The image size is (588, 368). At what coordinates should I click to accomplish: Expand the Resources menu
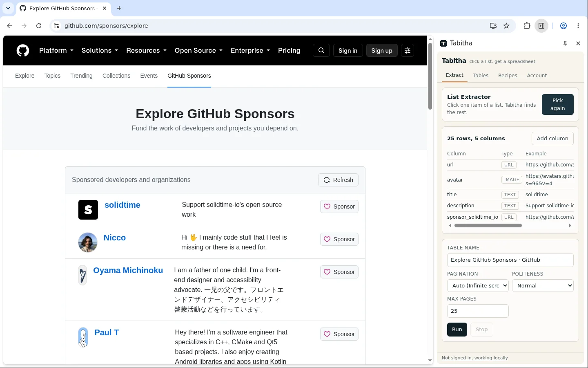pyautogui.click(x=147, y=50)
